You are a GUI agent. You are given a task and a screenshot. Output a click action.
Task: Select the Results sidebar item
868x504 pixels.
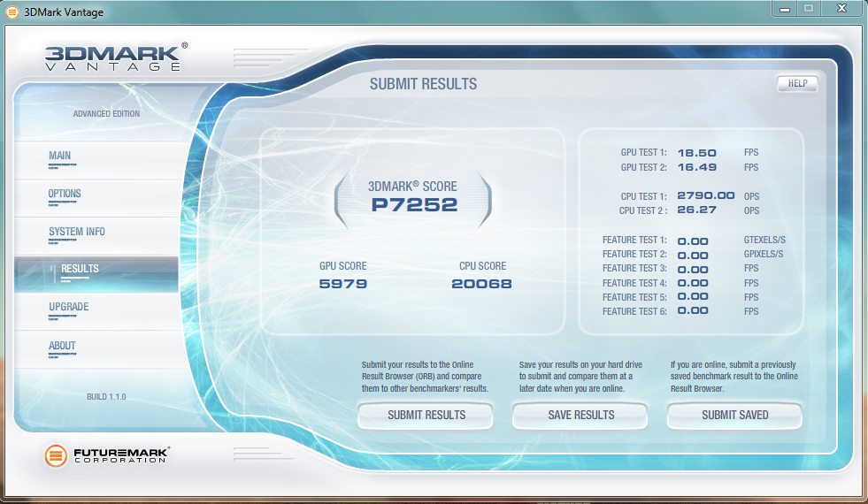(x=96, y=274)
